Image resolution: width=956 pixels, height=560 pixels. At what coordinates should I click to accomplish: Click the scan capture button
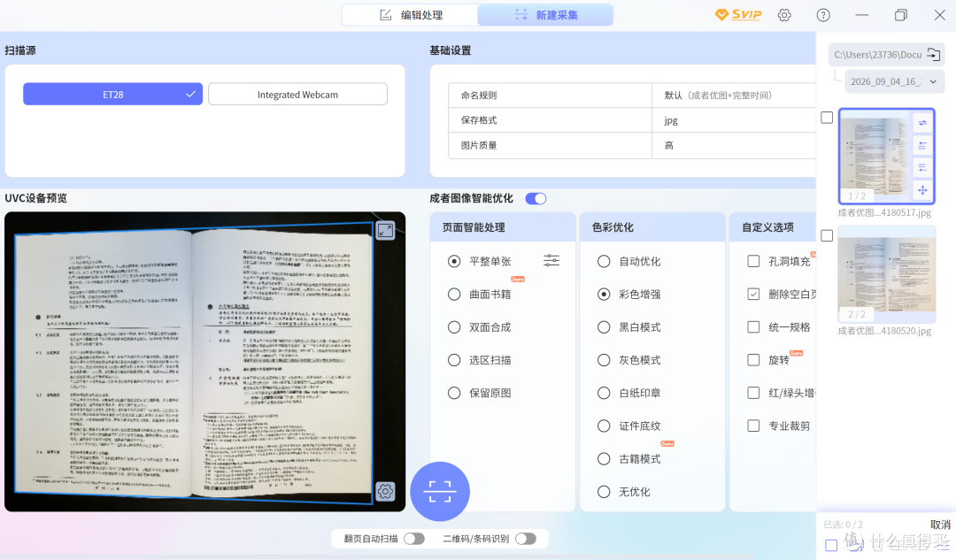[x=440, y=491]
